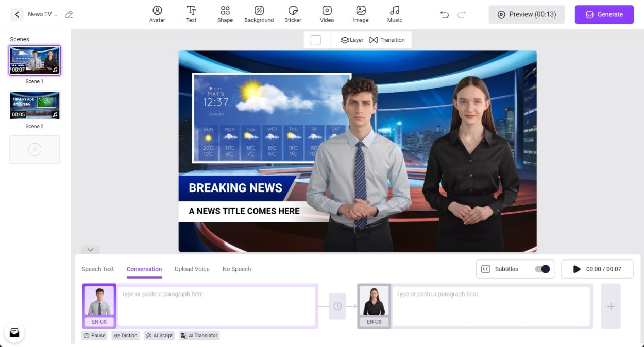
Task: Click the Generate button
Action: [x=604, y=14]
